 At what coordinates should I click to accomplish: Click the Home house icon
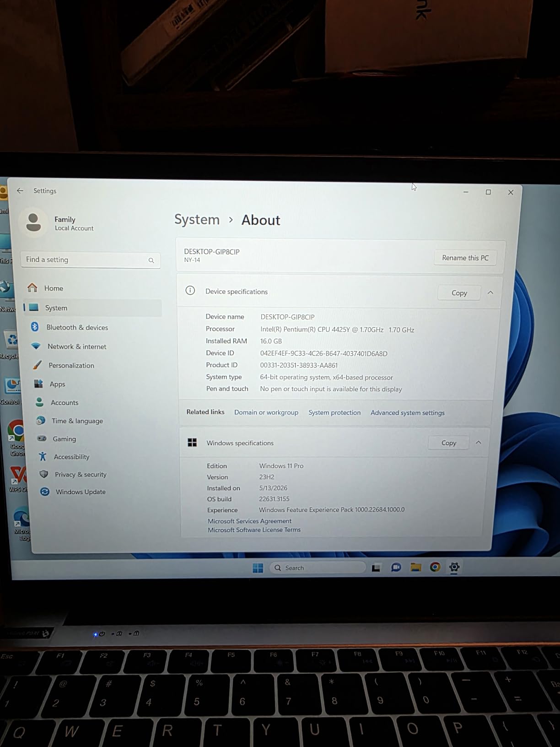(x=32, y=287)
